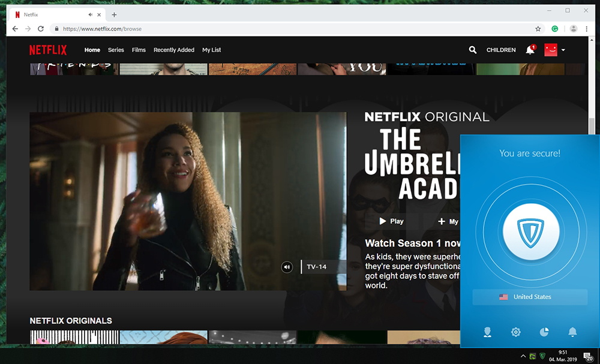Open the VPN notifications bell icon
Screen dimensions: 600x364
(572, 332)
